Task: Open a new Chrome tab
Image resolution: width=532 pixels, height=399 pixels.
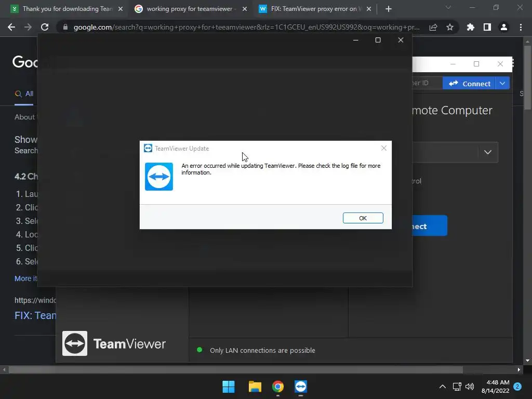Action: pos(389,9)
